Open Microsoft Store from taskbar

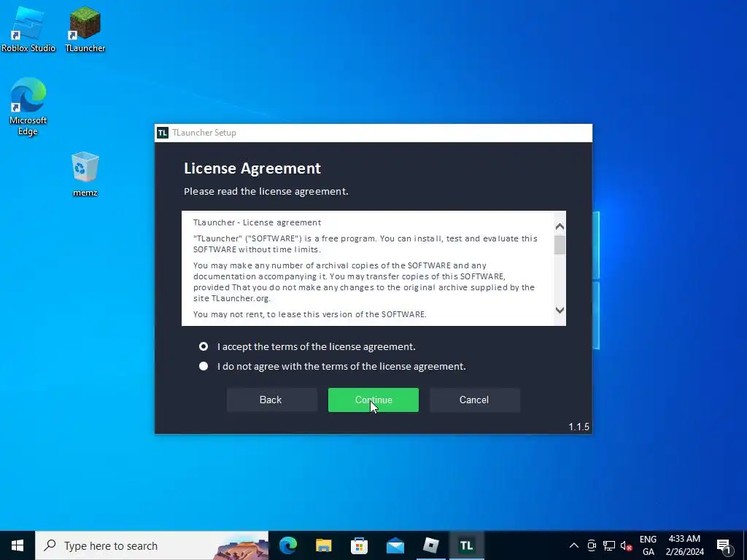tap(359, 545)
